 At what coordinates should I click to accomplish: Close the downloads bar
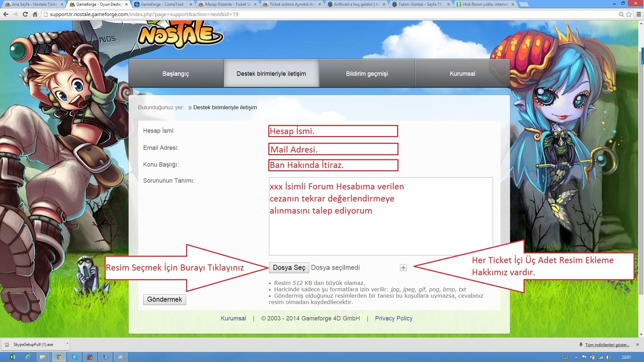[638, 345]
